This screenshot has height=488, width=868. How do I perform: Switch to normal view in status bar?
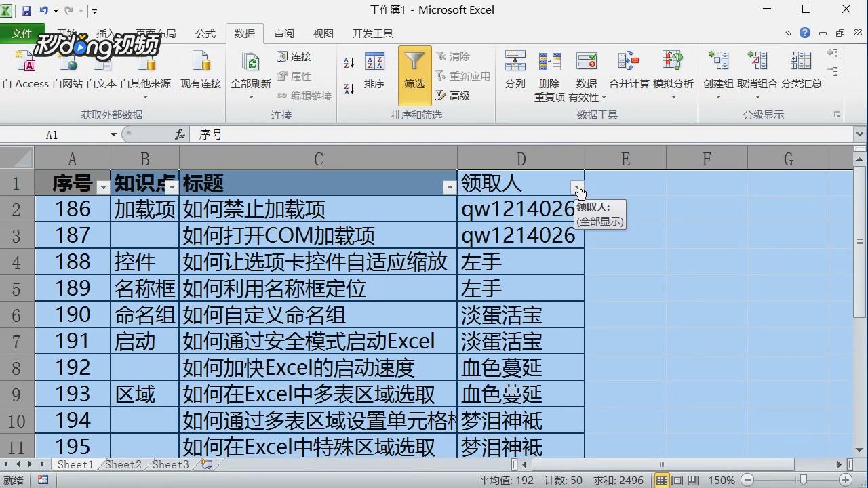(x=662, y=480)
